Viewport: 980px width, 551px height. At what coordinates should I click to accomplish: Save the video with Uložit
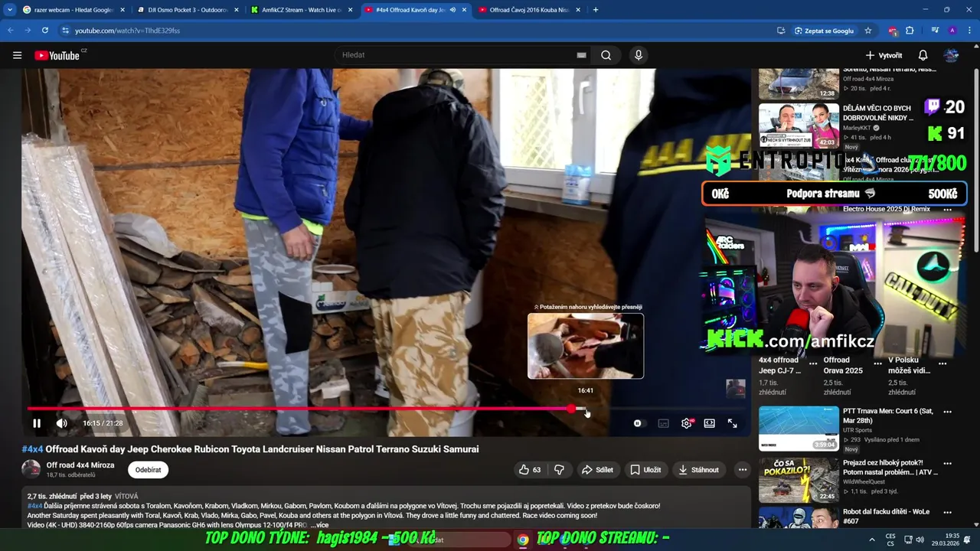coord(645,470)
